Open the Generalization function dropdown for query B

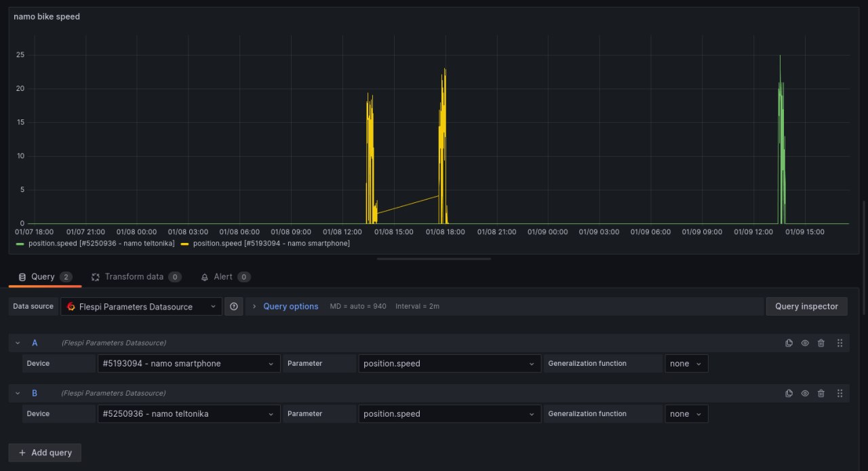pyautogui.click(x=686, y=413)
